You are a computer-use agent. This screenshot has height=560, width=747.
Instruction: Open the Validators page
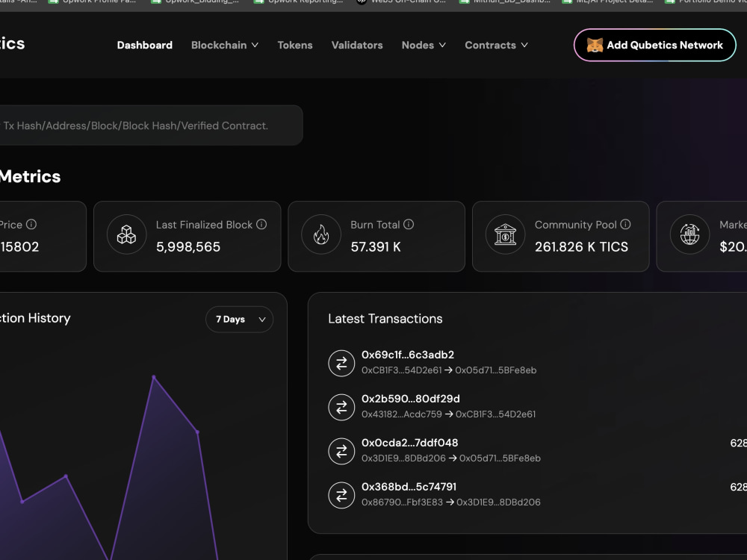tap(357, 46)
